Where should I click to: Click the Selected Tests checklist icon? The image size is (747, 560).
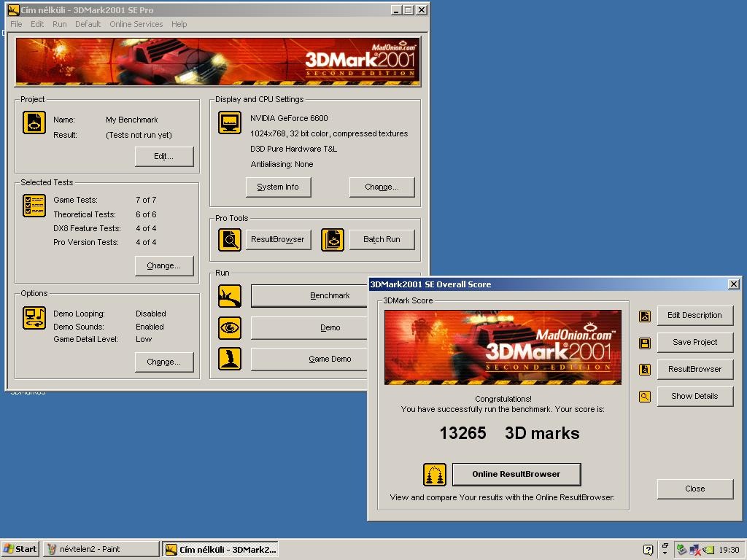(x=34, y=206)
